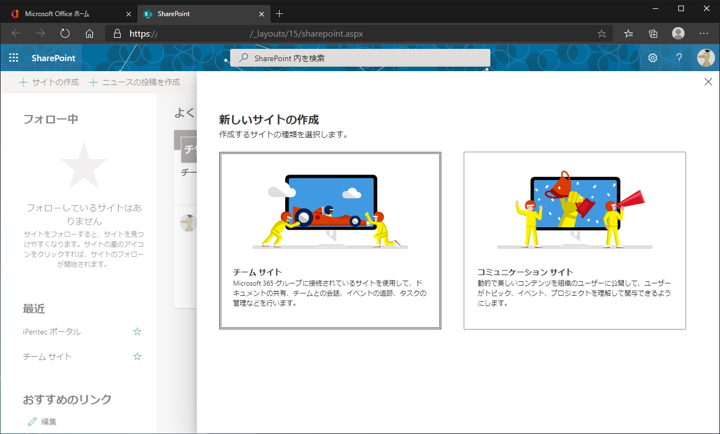
Task: Toggle follow star for チーム サイト
Action: click(x=137, y=356)
